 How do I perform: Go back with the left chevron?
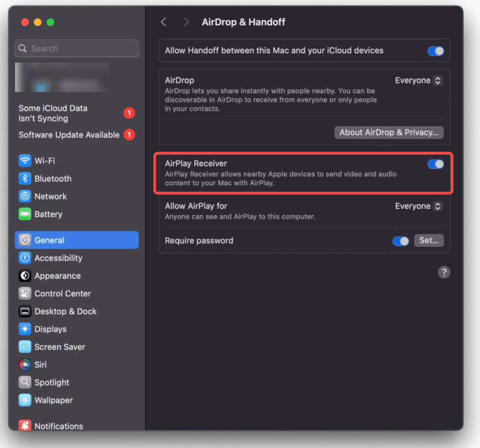click(164, 22)
